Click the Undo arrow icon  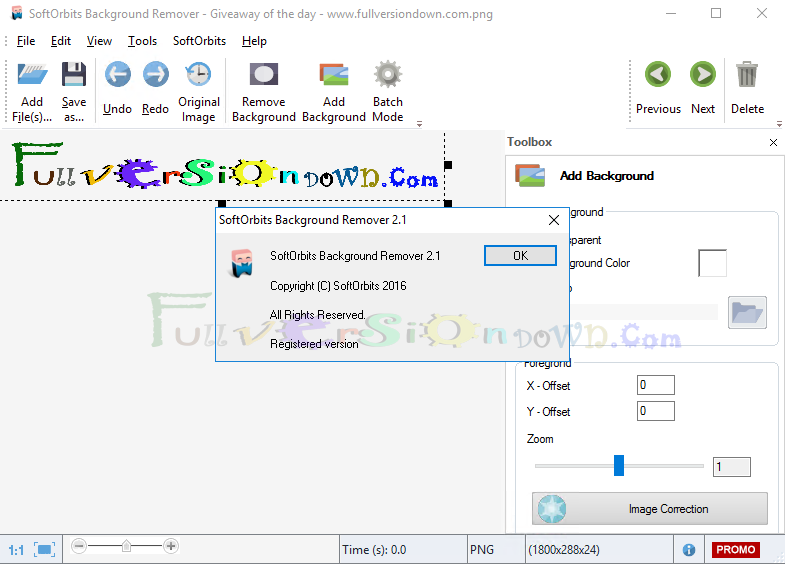tap(118, 75)
